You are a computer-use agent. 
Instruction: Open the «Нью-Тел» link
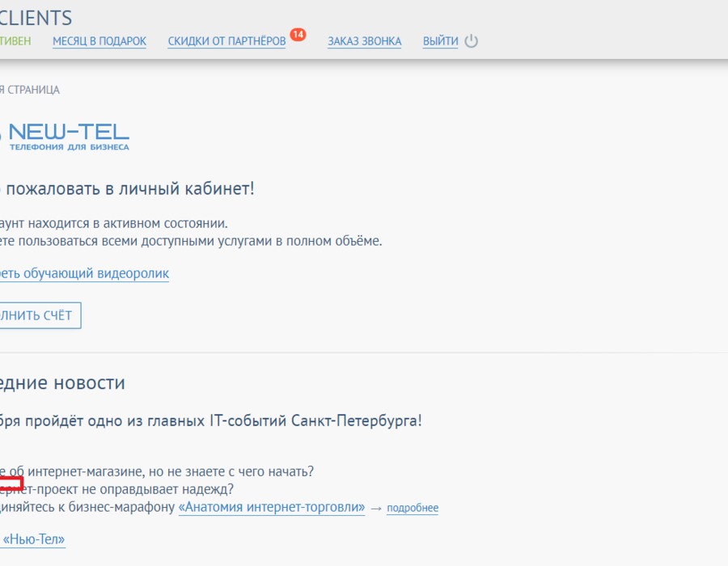[x=33, y=539]
